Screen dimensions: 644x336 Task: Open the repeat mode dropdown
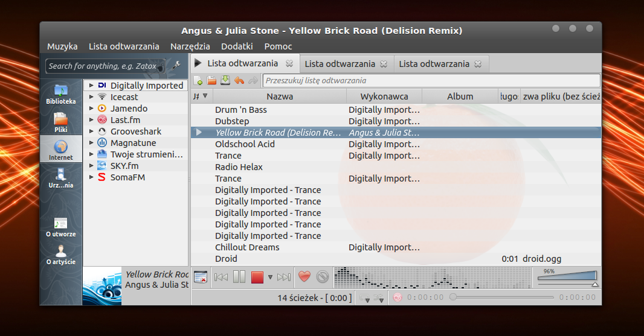point(364,298)
